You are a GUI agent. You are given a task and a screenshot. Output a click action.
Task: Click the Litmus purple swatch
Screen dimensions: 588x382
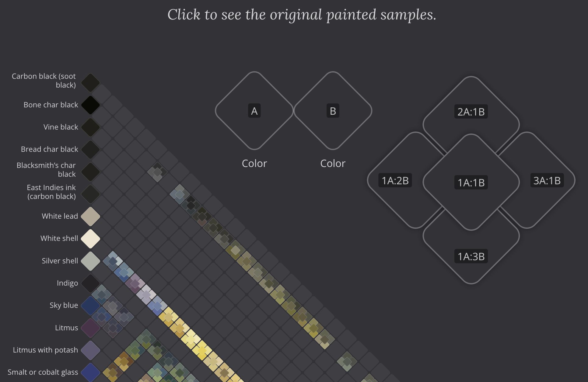[90, 328]
